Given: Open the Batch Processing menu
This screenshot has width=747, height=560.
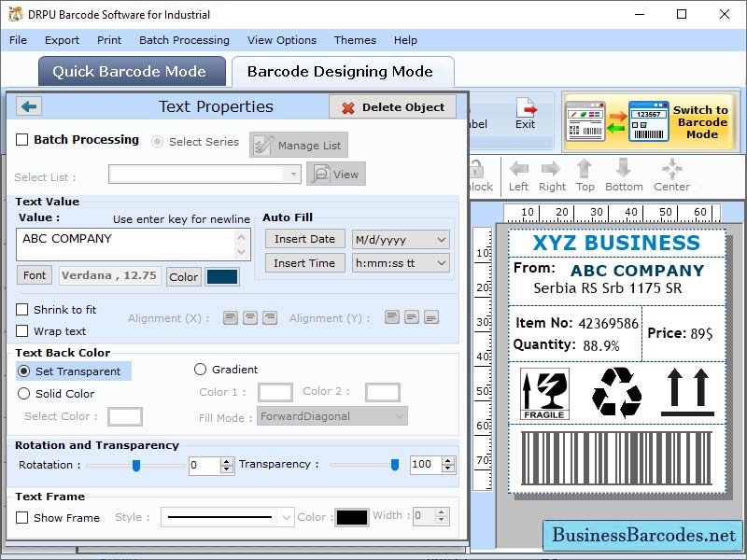Looking at the screenshot, I should click(184, 40).
